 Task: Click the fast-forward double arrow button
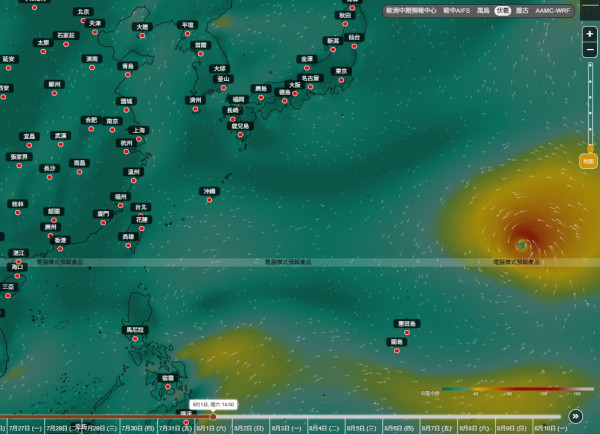[x=576, y=416]
